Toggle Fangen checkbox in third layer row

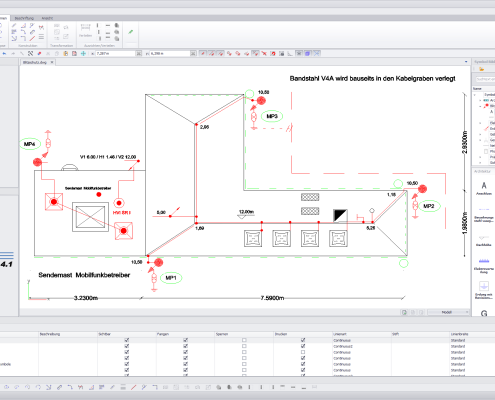click(186, 352)
